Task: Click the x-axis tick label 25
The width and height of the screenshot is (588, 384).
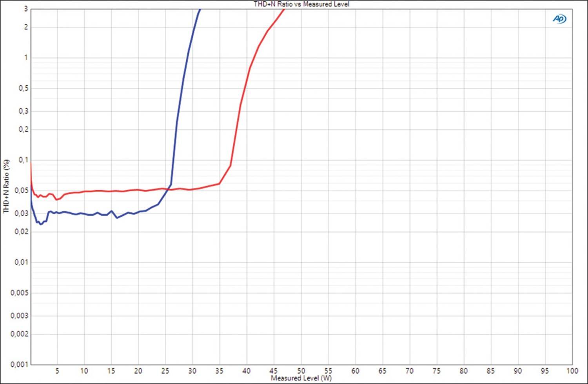Action: tap(165, 371)
